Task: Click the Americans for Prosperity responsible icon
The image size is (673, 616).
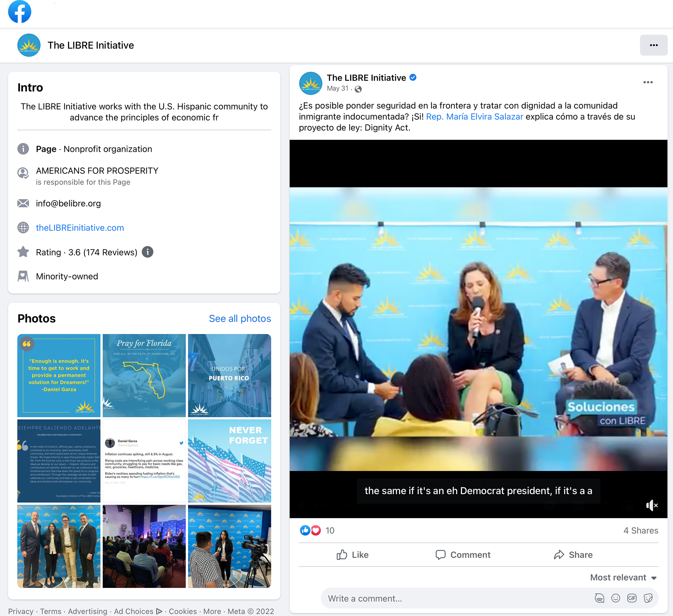Action: [23, 173]
